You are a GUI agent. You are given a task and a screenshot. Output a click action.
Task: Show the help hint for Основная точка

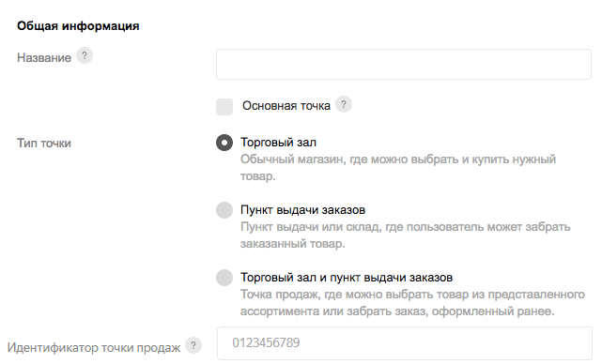(x=344, y=104)
